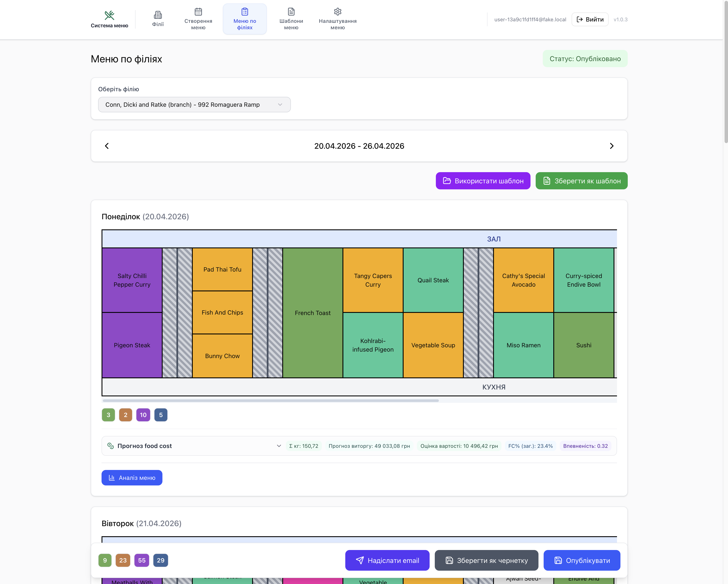Click the blue badge showing 5
The image size is (728, 584).
(161, 415)
